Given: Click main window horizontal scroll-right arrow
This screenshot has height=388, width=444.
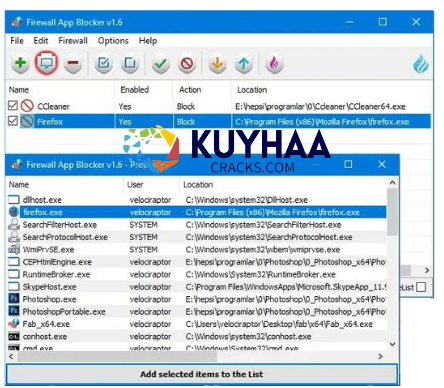Looking at the screenshot, I should (x=427, y=270).
